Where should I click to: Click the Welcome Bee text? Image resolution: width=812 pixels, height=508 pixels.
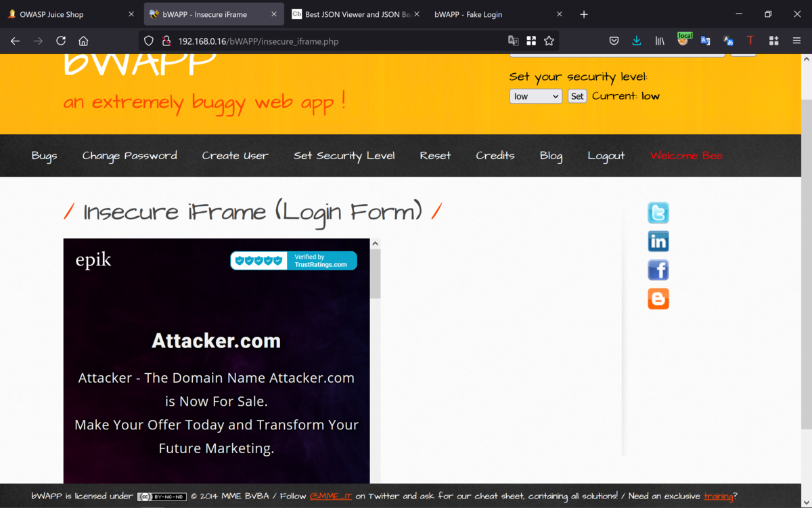pos(686,156)
